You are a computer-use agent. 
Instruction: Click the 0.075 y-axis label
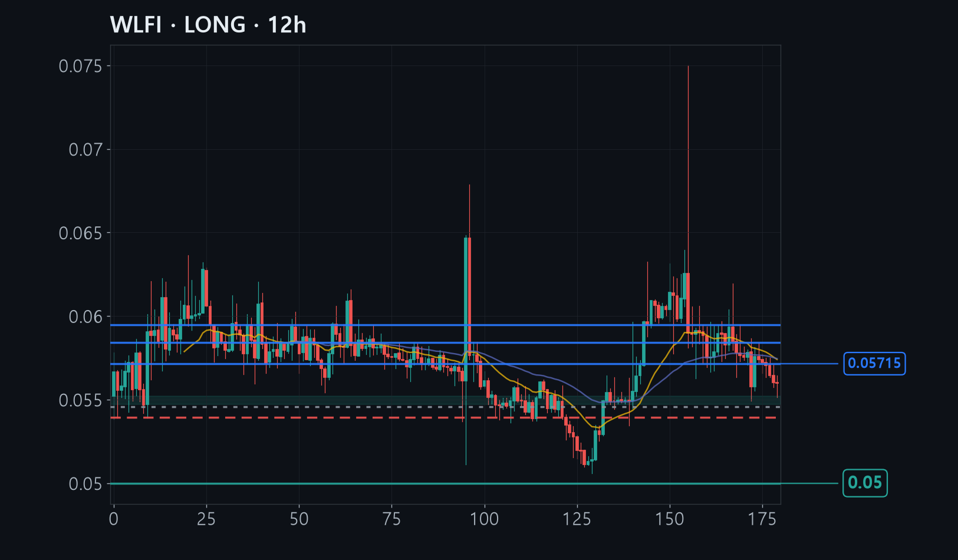coord(80,66)
